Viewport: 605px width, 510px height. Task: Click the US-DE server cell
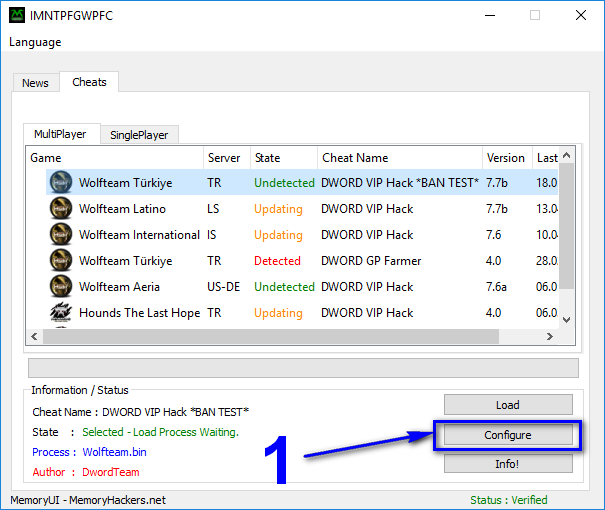(x=223, y=287)
